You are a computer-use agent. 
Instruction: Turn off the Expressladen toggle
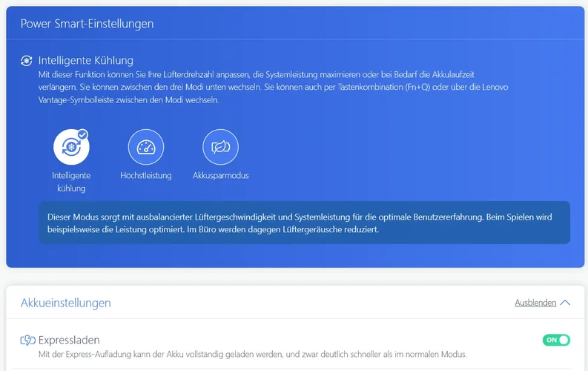coord(556,340)
